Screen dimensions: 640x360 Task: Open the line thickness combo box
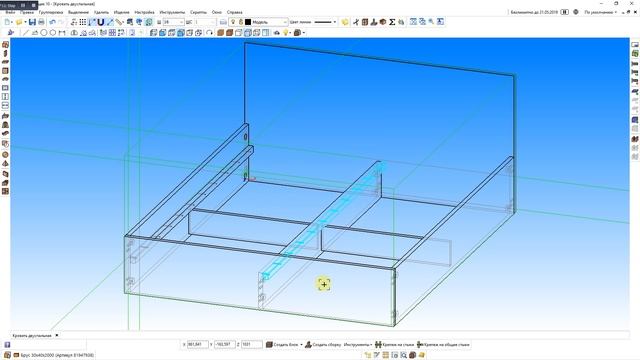click(173, 22)
